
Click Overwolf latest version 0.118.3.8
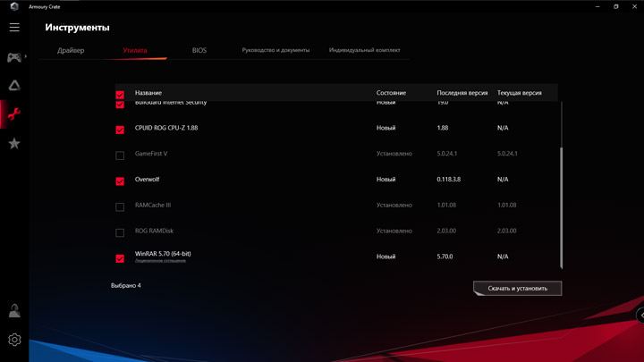(448, 180)
